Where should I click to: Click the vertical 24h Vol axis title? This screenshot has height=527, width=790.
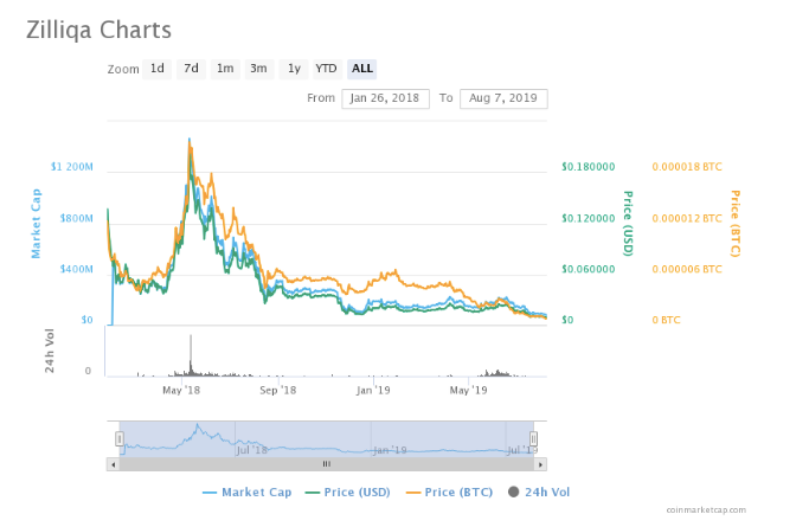point(49,351)
